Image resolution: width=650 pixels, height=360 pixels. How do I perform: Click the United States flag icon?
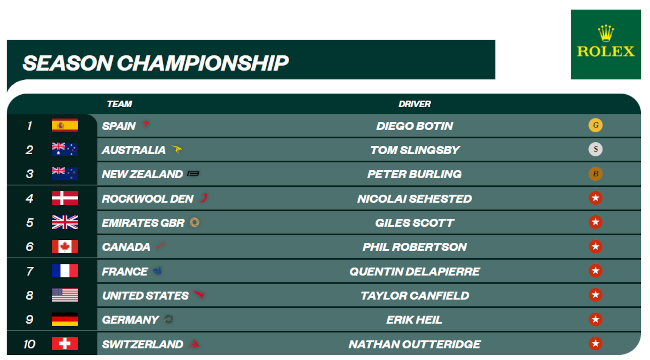[x=65, y=295]
